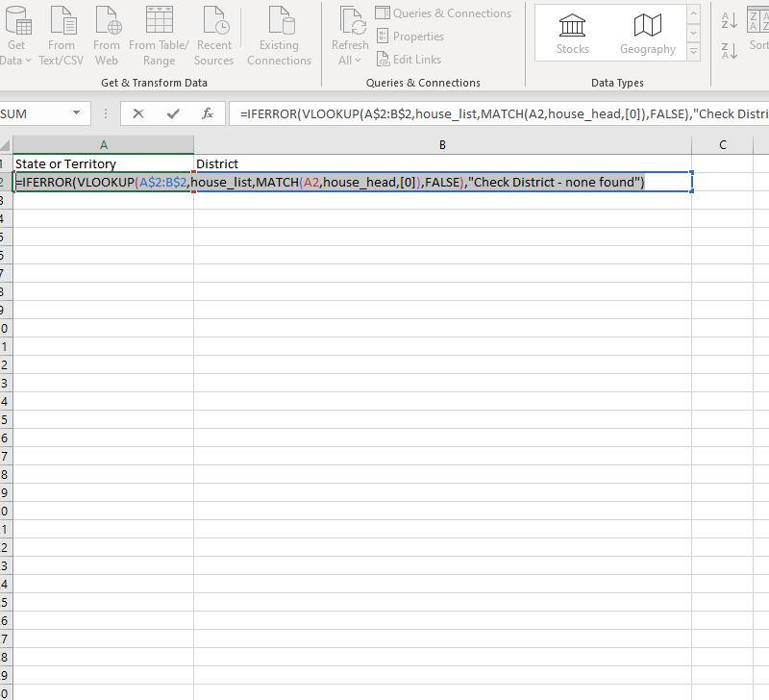The width and height of the screenshot is (769, 700).
Task: Select the Stocks data type
Action: coord(572,34)
